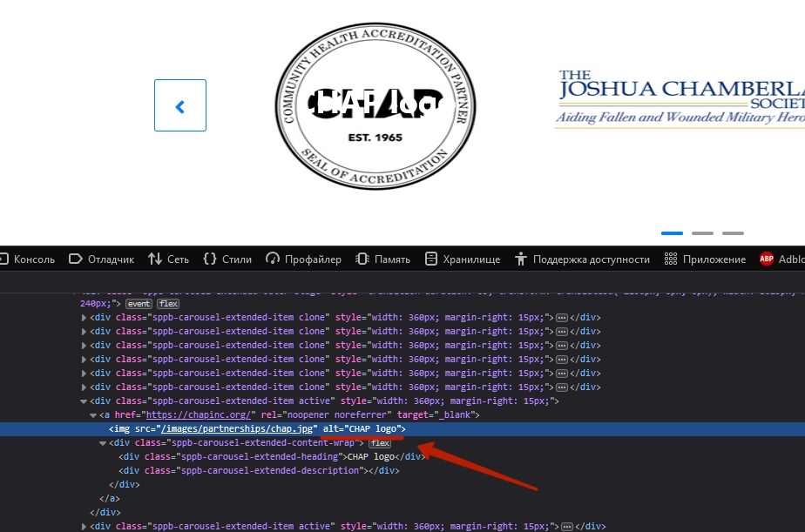This screenshot has width=805, height=532.
Task: Click the Память (Memory) chip icon
Action: pos(363,259)
